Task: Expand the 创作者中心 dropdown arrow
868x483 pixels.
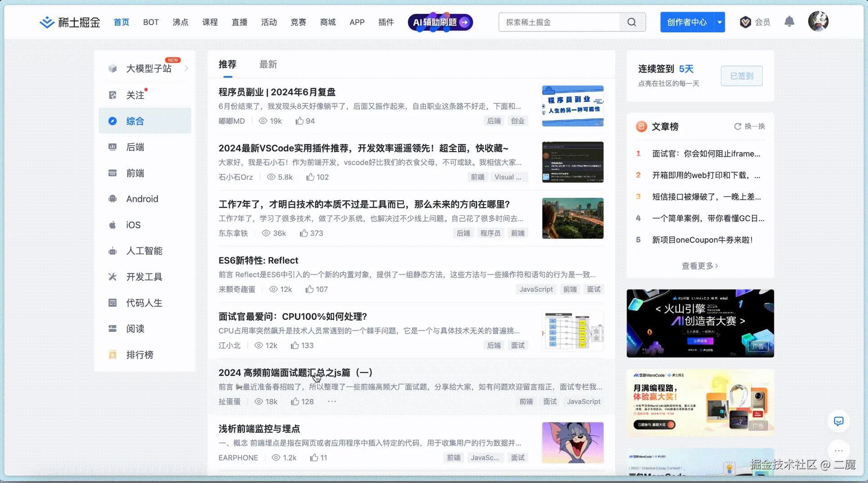Action: click(x=719, y=22)
